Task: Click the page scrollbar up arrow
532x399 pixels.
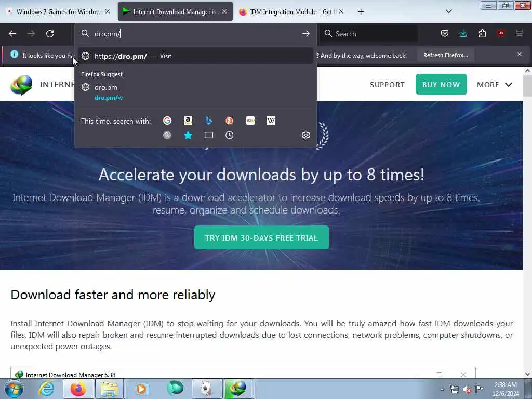Action: pyautogui.click(x=527, y=71)
